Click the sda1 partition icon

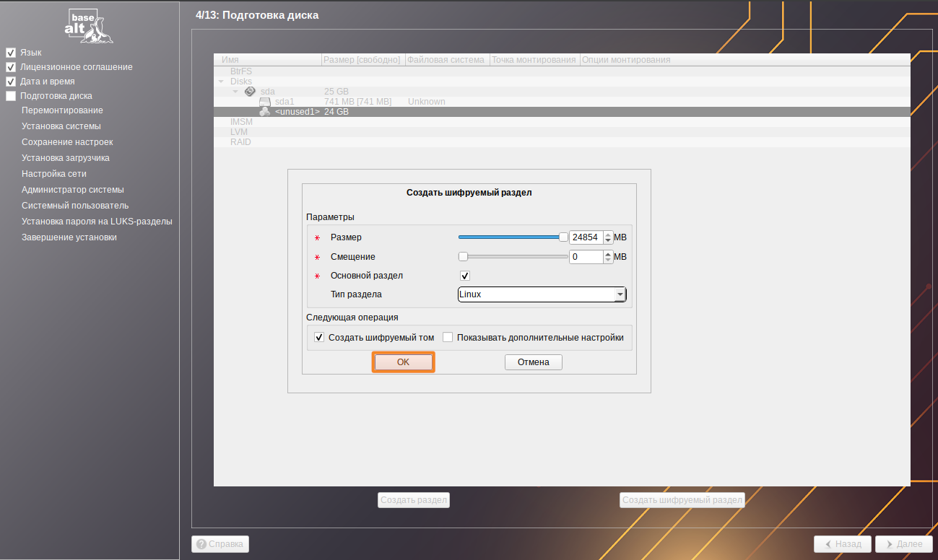(x=265, y=102)
